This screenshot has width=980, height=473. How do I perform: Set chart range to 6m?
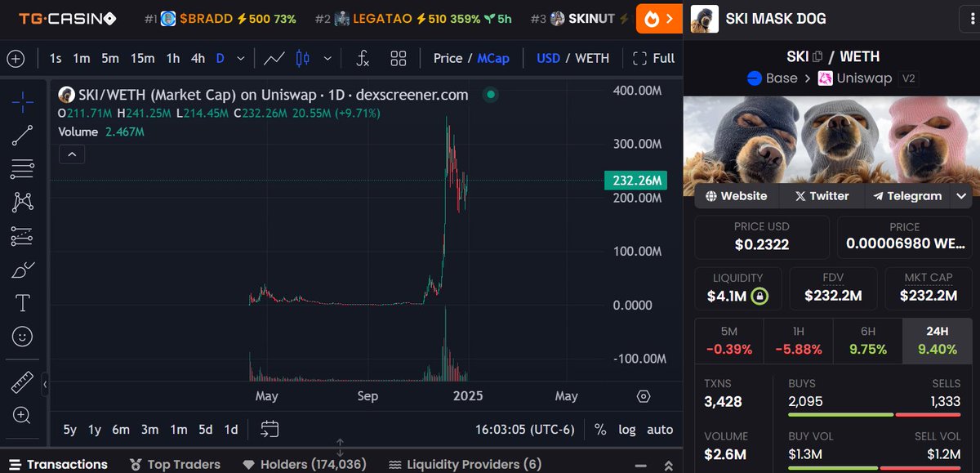click(121, 430)
